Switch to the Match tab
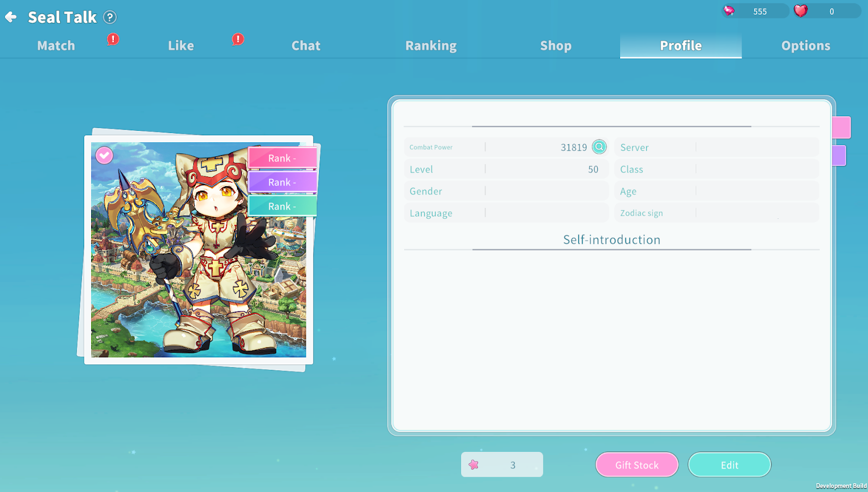 (56, 46)
